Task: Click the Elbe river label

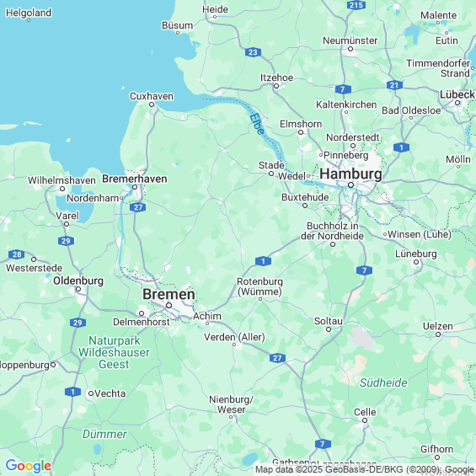Action: click(257, 124)
